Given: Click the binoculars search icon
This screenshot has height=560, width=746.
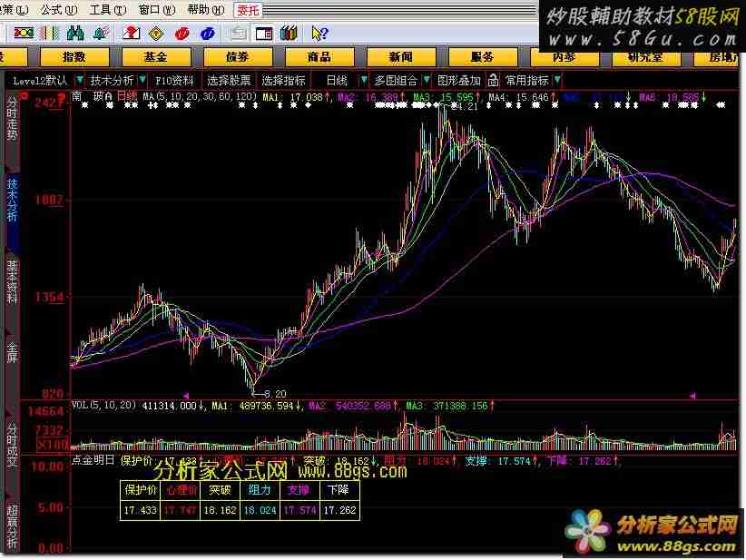Looking at the screenshot, I should point(75,34).
